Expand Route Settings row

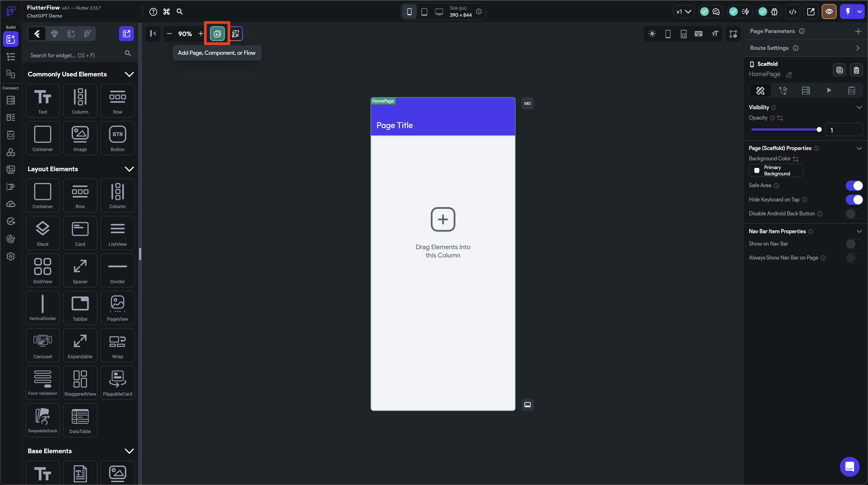(x=858, y=48)
